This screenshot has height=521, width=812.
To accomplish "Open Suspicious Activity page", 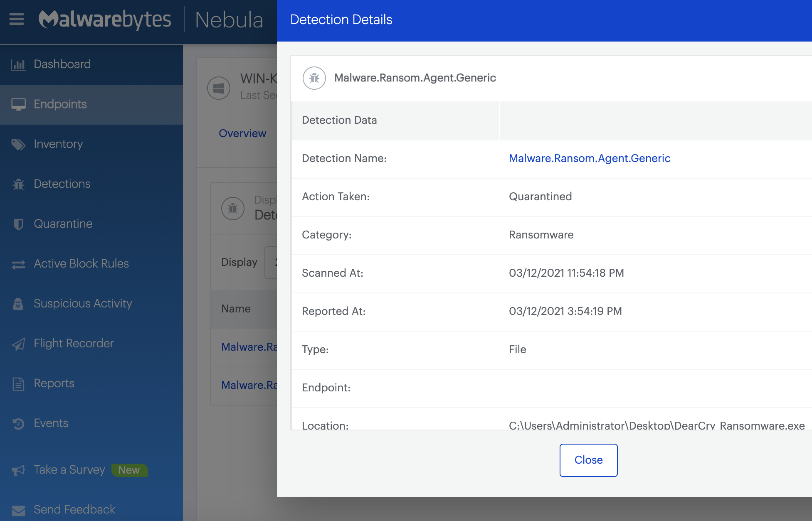I will coord(91,304).
